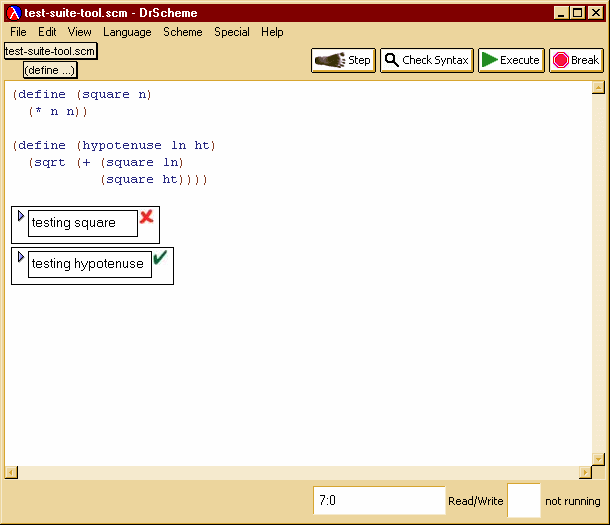Click the horizontal scrollbar right arrow

click(x=585, y=472)
